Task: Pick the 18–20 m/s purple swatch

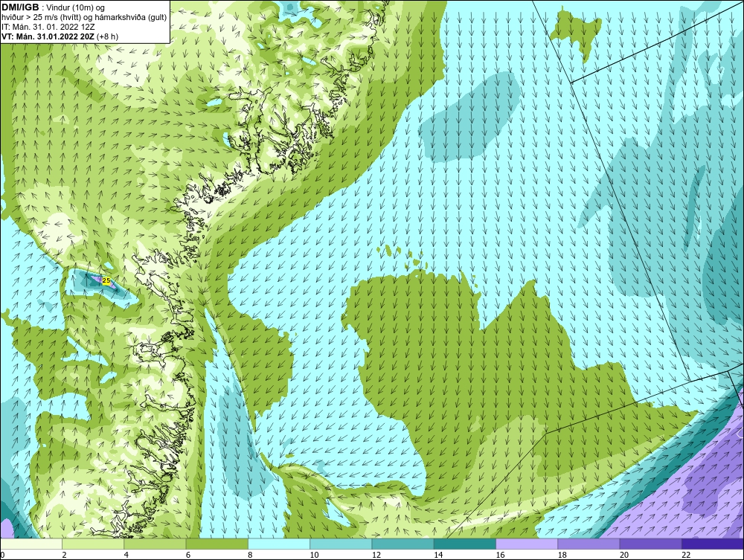Action: 589,544
